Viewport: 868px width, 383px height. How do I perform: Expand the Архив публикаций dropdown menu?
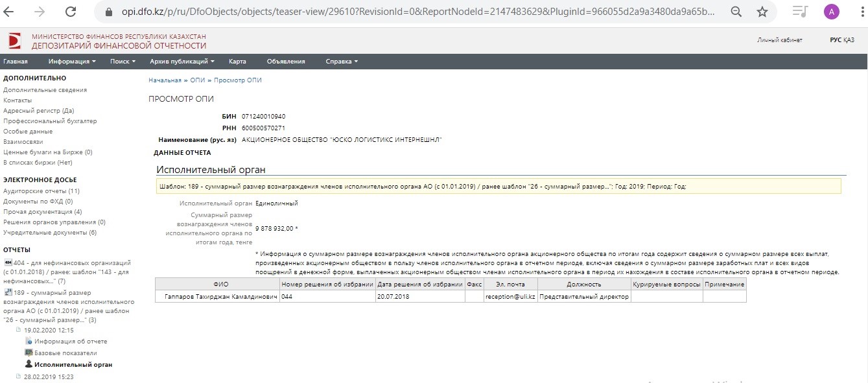[182, 62]
